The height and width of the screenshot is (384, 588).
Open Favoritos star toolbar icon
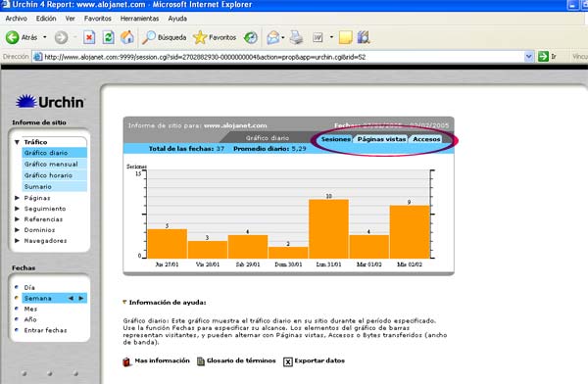(x=200, y=37)
